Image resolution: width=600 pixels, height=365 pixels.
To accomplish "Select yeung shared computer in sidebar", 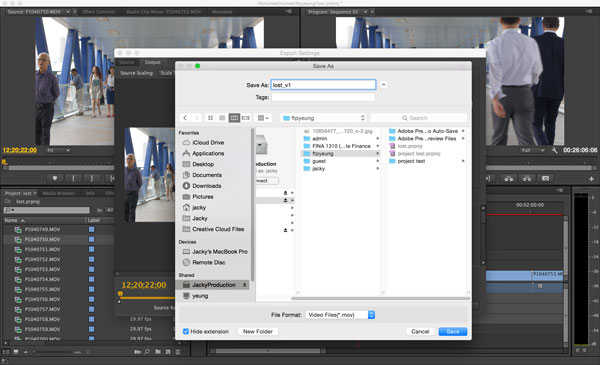I will (196, 296).
